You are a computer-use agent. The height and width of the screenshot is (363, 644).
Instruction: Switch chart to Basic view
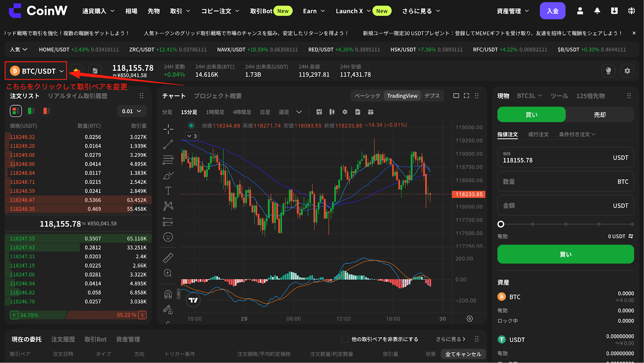tap(367, 96)
